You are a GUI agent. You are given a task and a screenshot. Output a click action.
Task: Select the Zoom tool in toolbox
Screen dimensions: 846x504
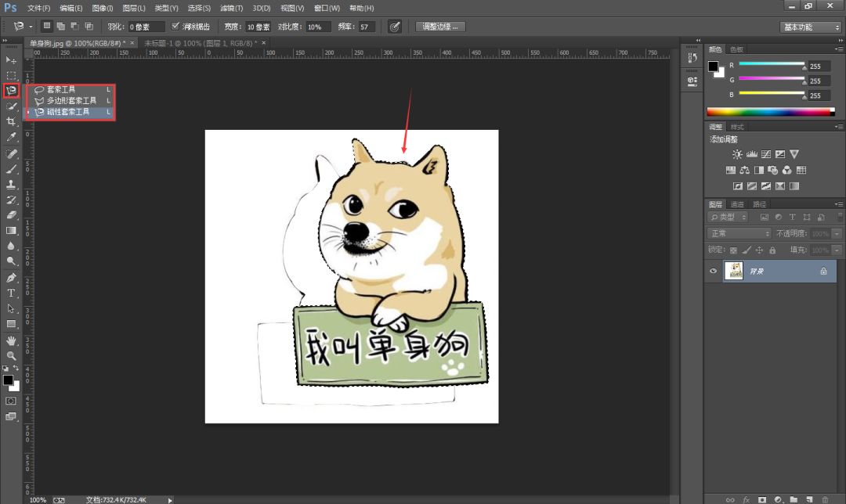click(11, 356)
